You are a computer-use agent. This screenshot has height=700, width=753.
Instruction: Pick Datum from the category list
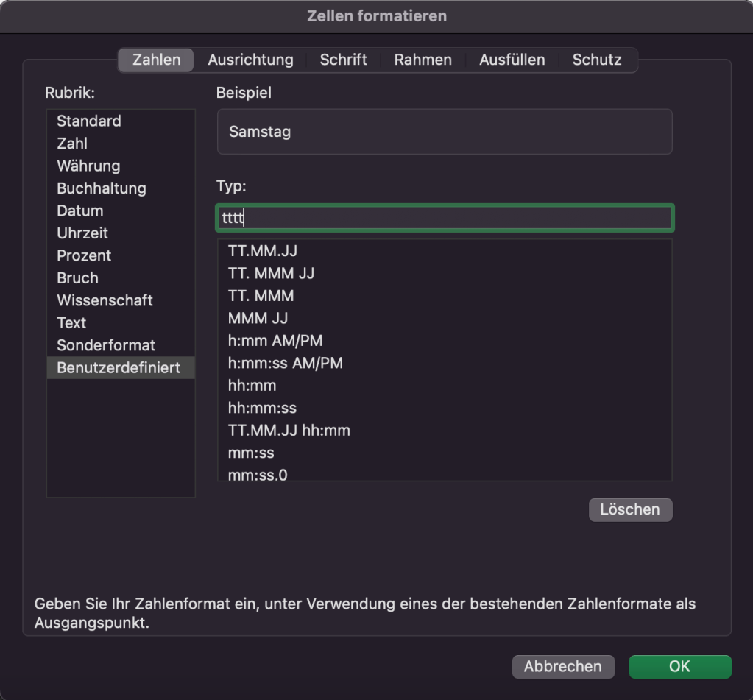point(79,211)
